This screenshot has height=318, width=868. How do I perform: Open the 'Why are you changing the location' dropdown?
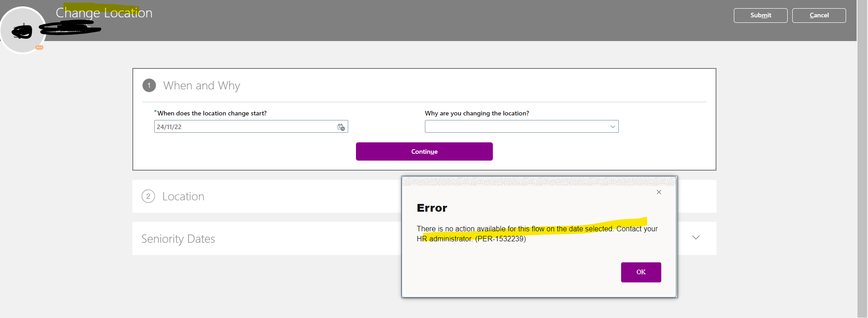pyautogui.click(x=522, y=126)
